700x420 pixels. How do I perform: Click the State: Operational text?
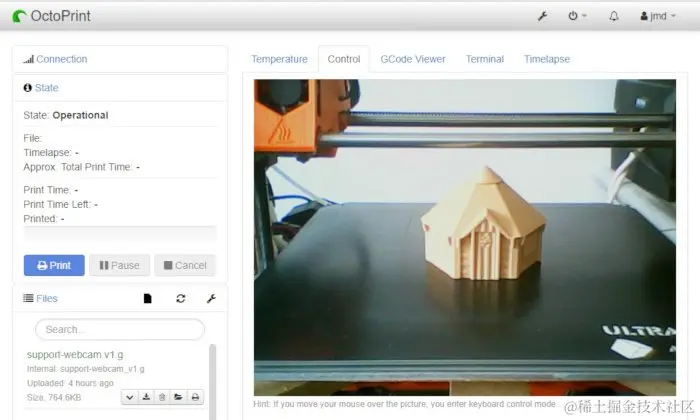[66, 115]
